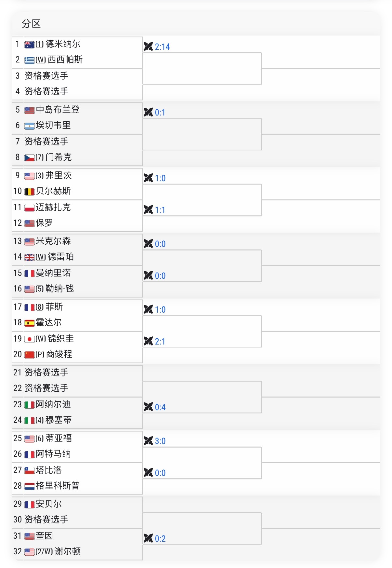Click the head-to-head icon beside 0:2
This screenshot has height=568, width=392.
pos(148,538)
